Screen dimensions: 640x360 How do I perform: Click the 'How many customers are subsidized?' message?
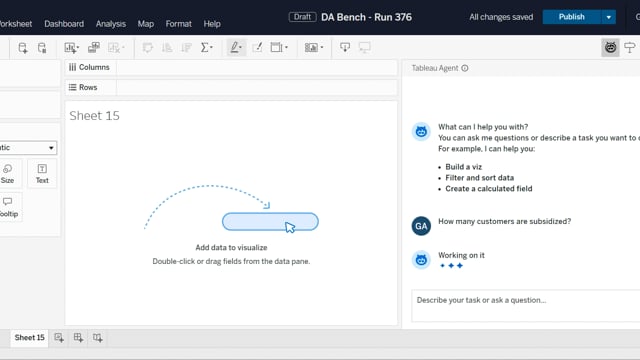[504, 221]
